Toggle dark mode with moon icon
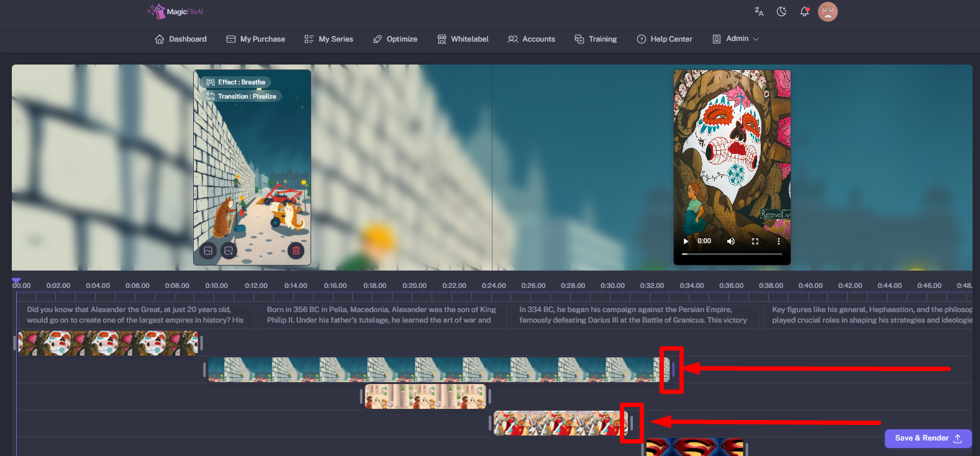This screenshot has height=456, width=980. [781, 11]
